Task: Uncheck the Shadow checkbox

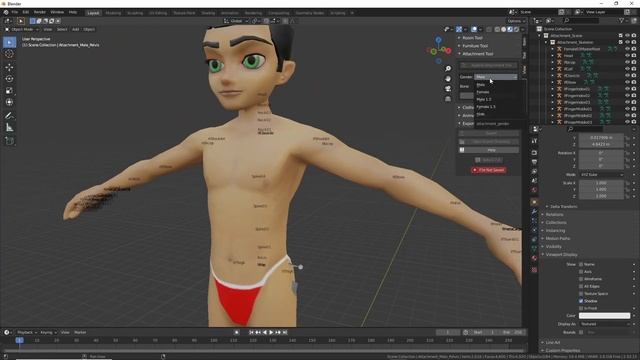Action: click(x=581, y=301)
